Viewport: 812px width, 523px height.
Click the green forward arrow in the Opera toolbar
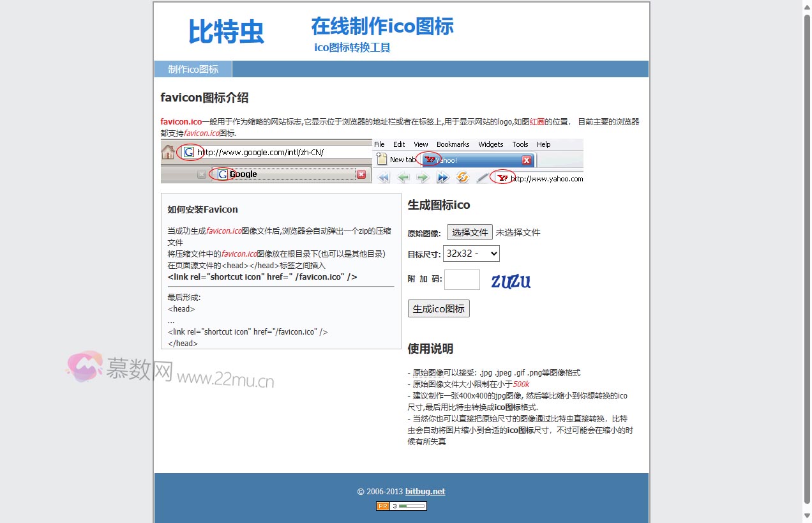pos(423,178)
